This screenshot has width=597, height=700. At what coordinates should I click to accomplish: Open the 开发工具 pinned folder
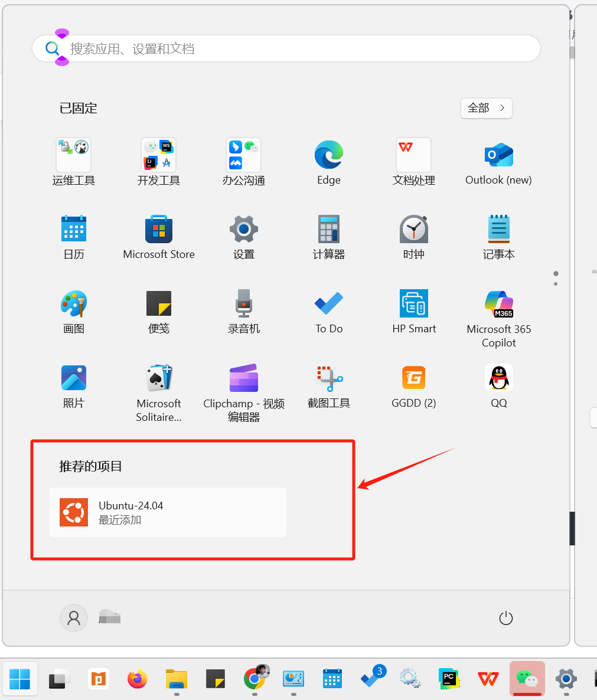pos(158,162)
